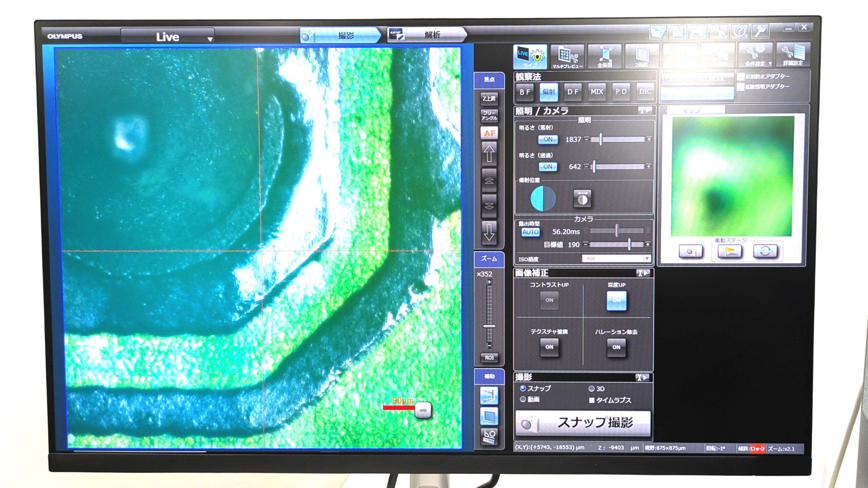Click the Z-up focus arrow icon
This screenshot has width=868, height=488.
pyautogui.click(x=489, y=153)
